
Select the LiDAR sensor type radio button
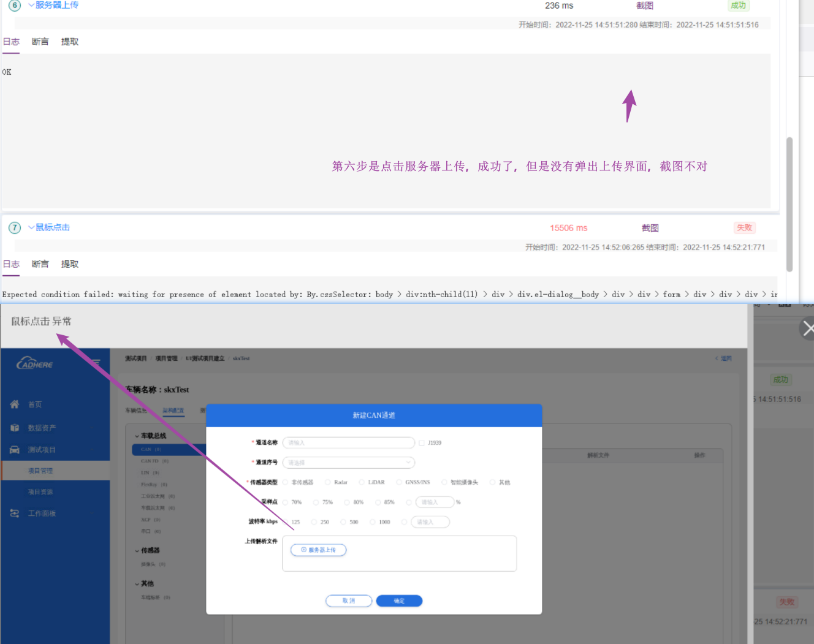(362, 482)
